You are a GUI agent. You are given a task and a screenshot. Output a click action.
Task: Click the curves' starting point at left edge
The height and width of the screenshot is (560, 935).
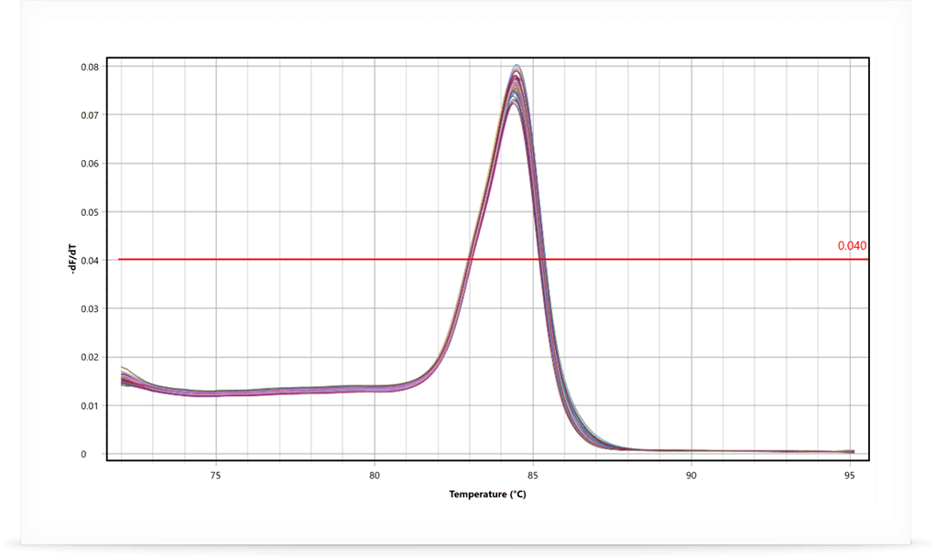[124, 375]
